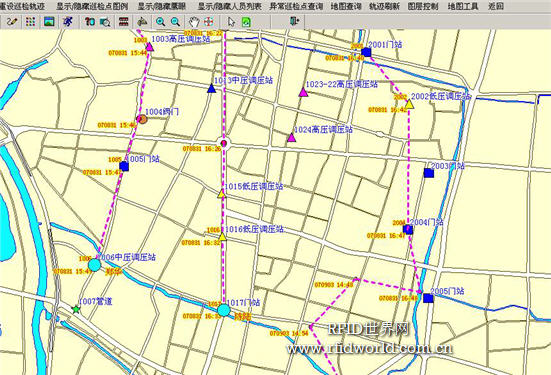This screenshot has height=375, width=551.
Task: Click the 1017门站 cyan circle marker
Action: pos(223,310)
